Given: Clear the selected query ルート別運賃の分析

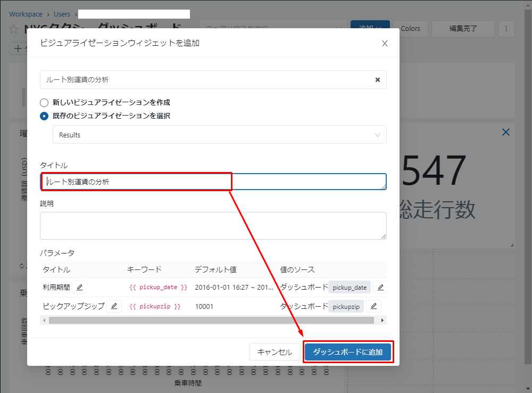Looking at the screenshot, I should pyautogui.click(x=377, y=80).
